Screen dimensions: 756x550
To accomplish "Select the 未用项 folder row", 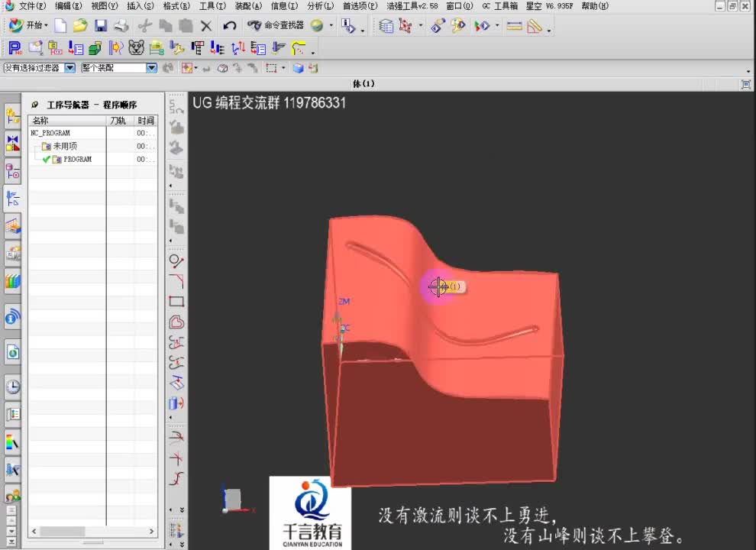I will point(92,146).
